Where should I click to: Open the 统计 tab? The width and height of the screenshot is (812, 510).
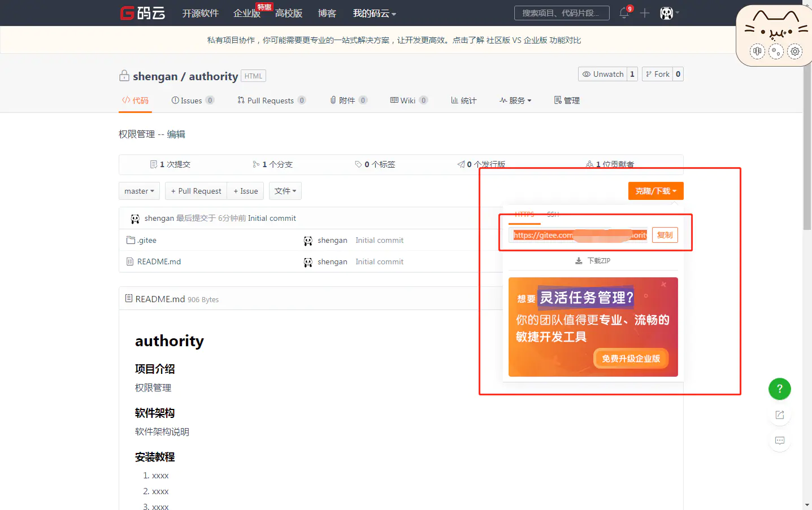click(x=464, y=100)
